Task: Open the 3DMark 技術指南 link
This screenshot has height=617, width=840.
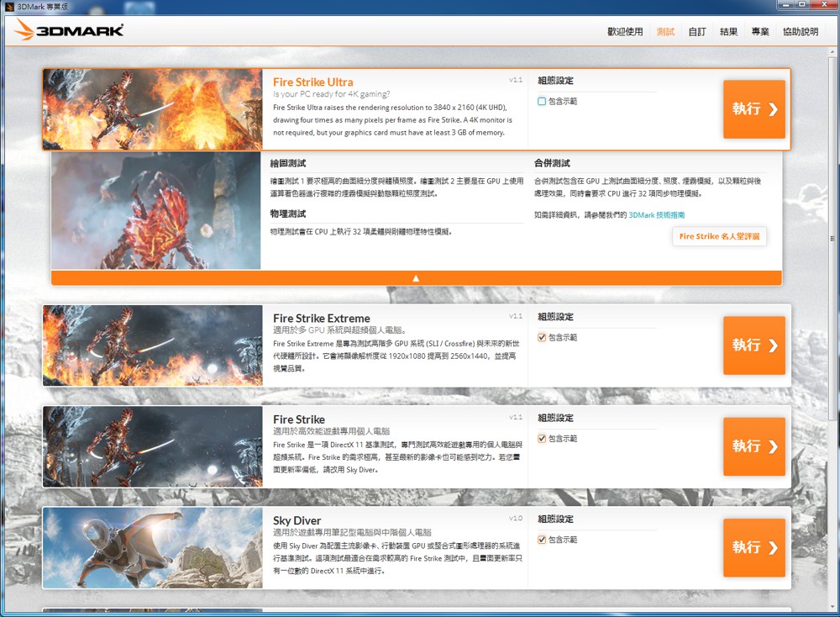Action: (x=656, y=215)
